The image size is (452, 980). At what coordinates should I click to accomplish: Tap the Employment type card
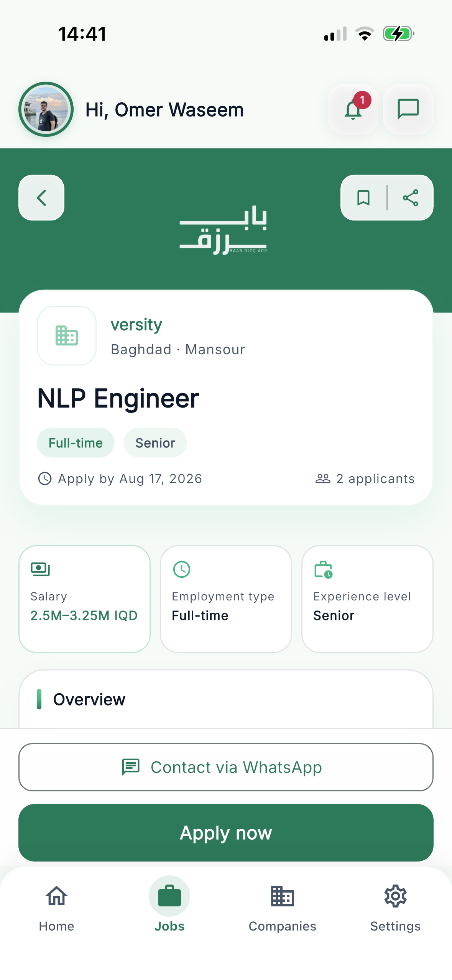coord(226,599)
